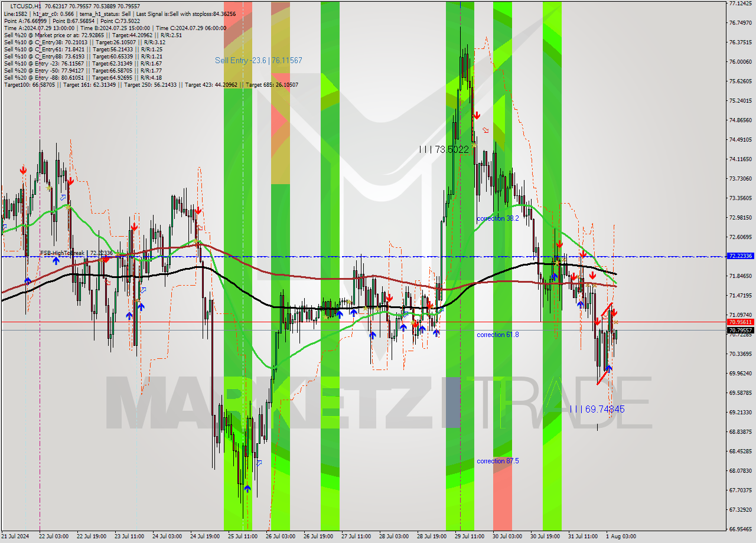Click the '27 Jul 11:00' time axis label
This screenshot has width=756, height=543.
[356, 537]
